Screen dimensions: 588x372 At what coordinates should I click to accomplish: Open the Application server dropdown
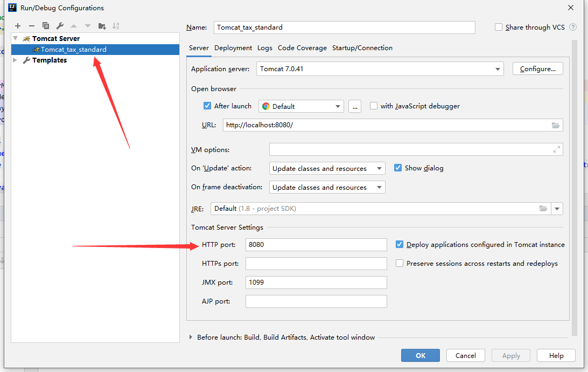[380, 69]
